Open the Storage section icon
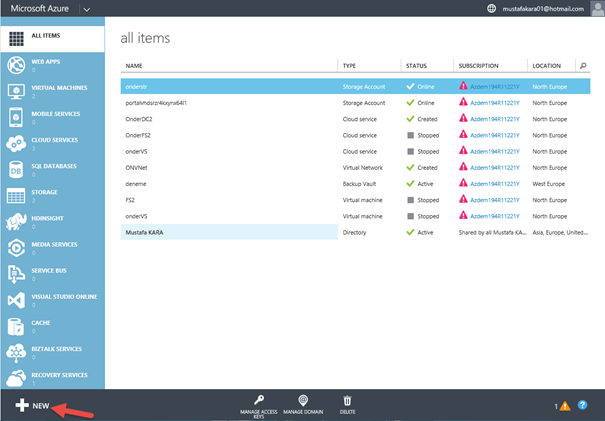Screen dimensions: 605x421 (16, 196)
